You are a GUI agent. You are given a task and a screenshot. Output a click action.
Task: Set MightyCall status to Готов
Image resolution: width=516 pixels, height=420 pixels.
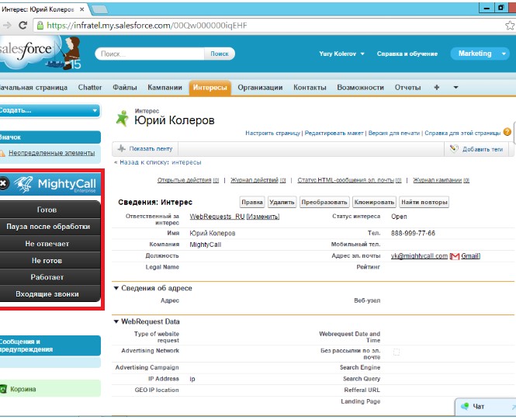(x=50, y=210)
